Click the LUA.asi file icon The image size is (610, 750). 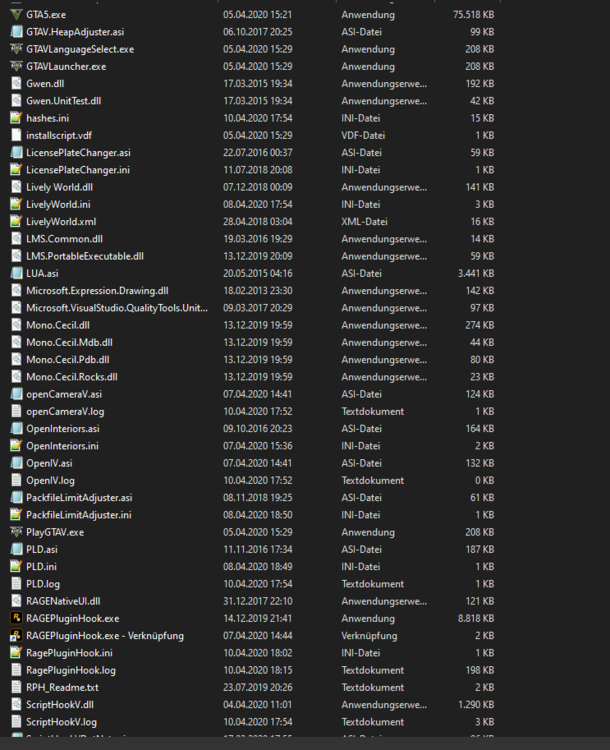(x=16, y=273)
